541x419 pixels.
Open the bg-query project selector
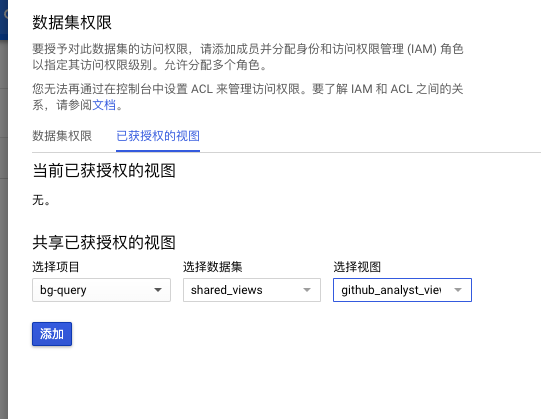pyautogui.click(x=101, y=290)
